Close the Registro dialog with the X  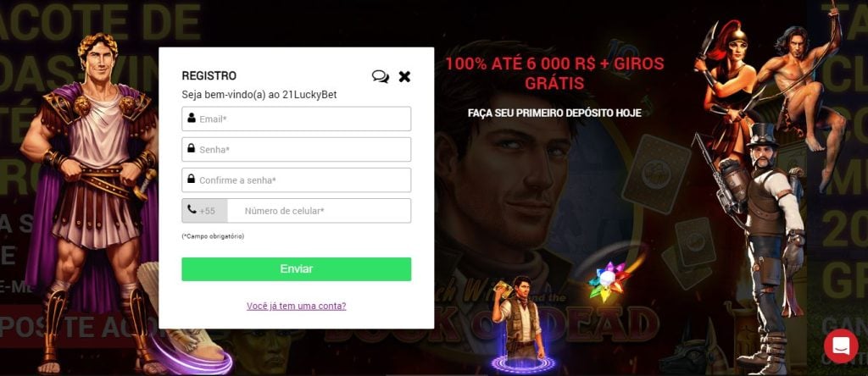(x=404, y=76)
